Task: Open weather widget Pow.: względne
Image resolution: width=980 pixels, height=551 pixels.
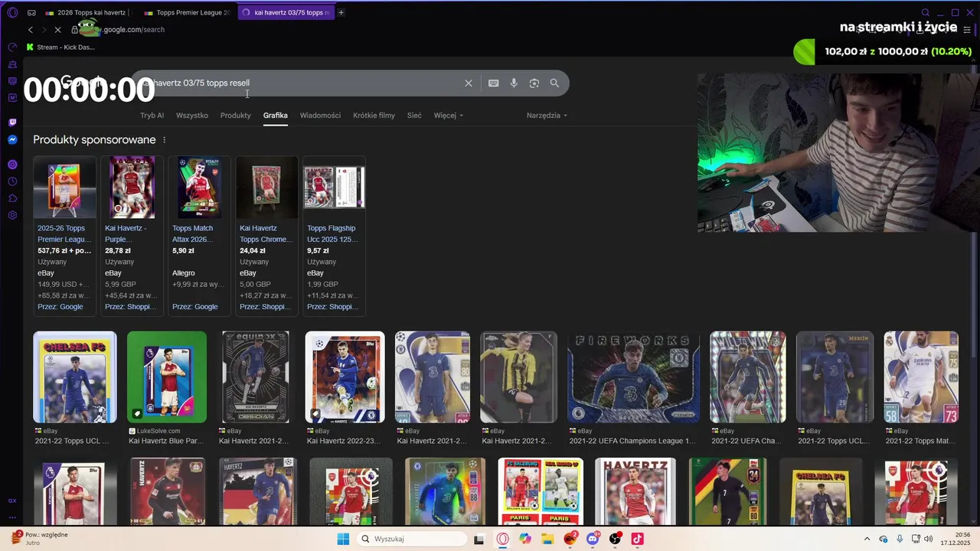Action: pos(40,539)
